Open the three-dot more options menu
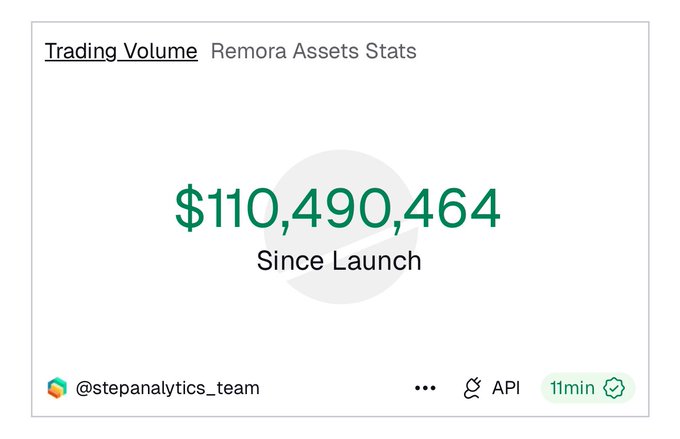 click(x=425, y=388)
